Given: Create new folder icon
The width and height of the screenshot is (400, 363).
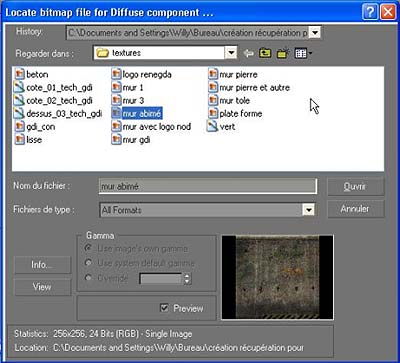Looking at the screenshot, I should pyautogui.click(x=283, y=53).
